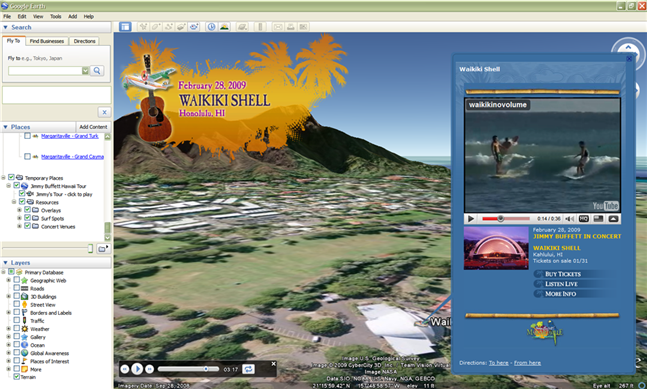Uncheck the Surf Spots checkbox
This screenshot has height=389, width=647.
(27, 218)
